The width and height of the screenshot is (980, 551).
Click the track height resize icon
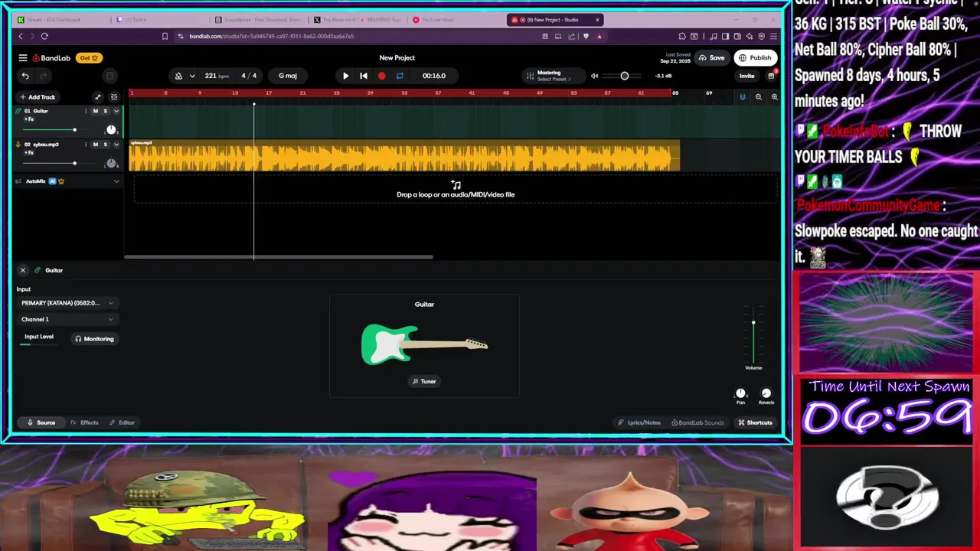[x=114, y=97]
